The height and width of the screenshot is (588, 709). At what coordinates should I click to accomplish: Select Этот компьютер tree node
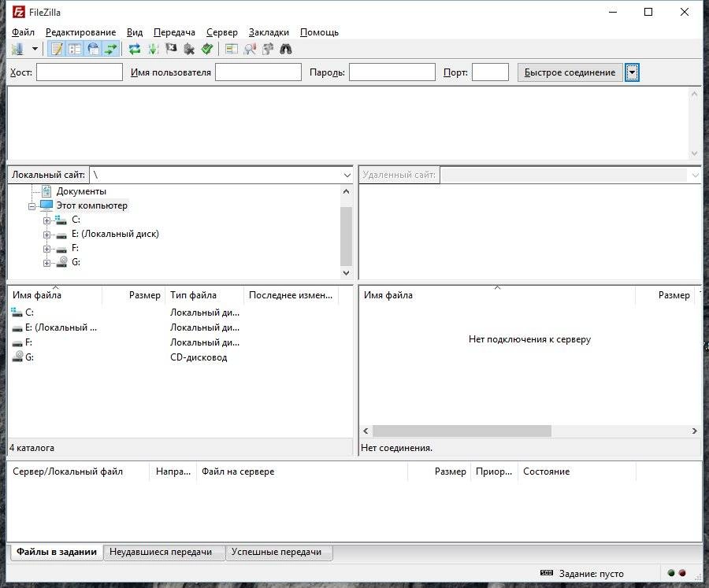pyautogui.click(x=92, y=205)
